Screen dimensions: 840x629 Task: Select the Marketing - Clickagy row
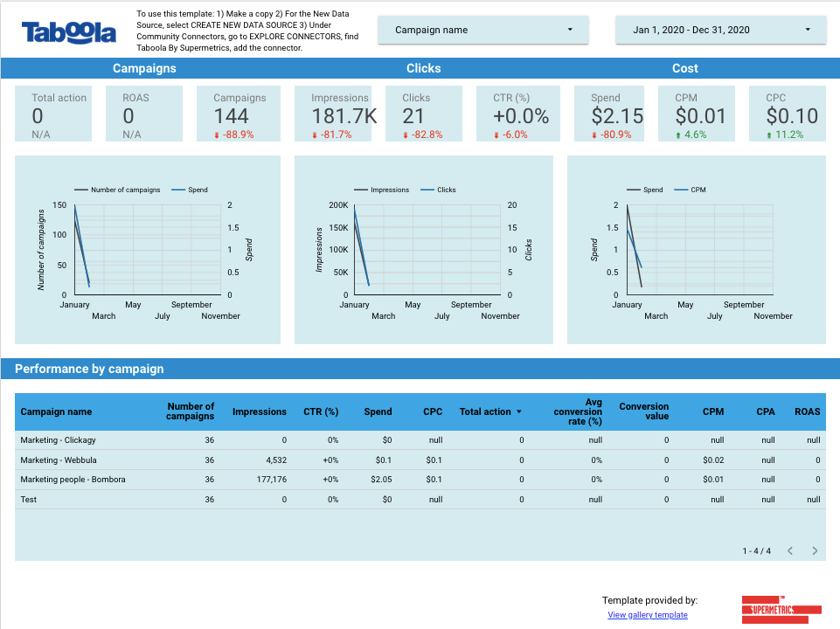pyautogui.click(x=59, y=440)
